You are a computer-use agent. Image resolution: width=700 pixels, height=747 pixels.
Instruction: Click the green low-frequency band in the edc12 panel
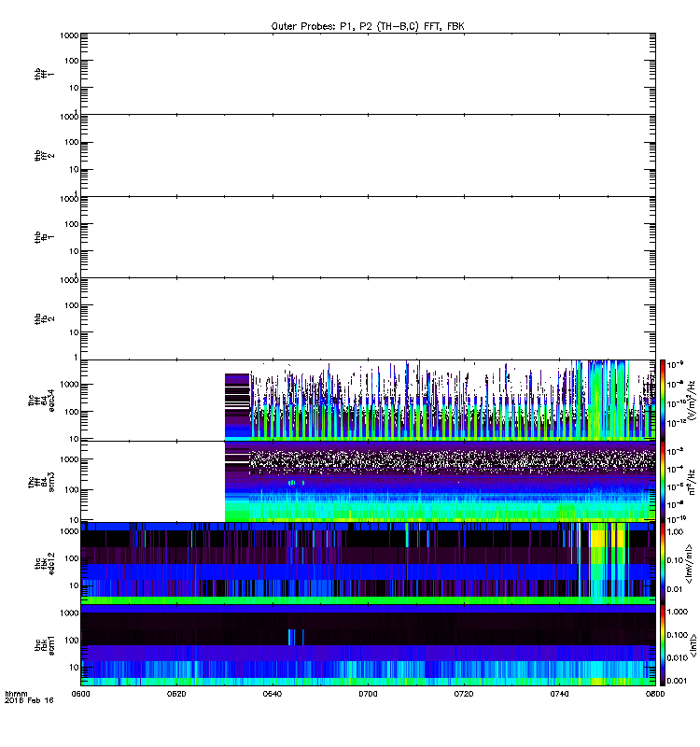click(368, 600)
